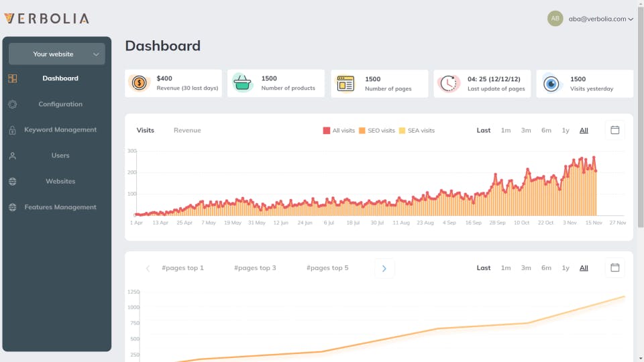Screen dimensions: 644x362
Task: Switch to the Revenue chart tab
Action: tap(187, 131)
